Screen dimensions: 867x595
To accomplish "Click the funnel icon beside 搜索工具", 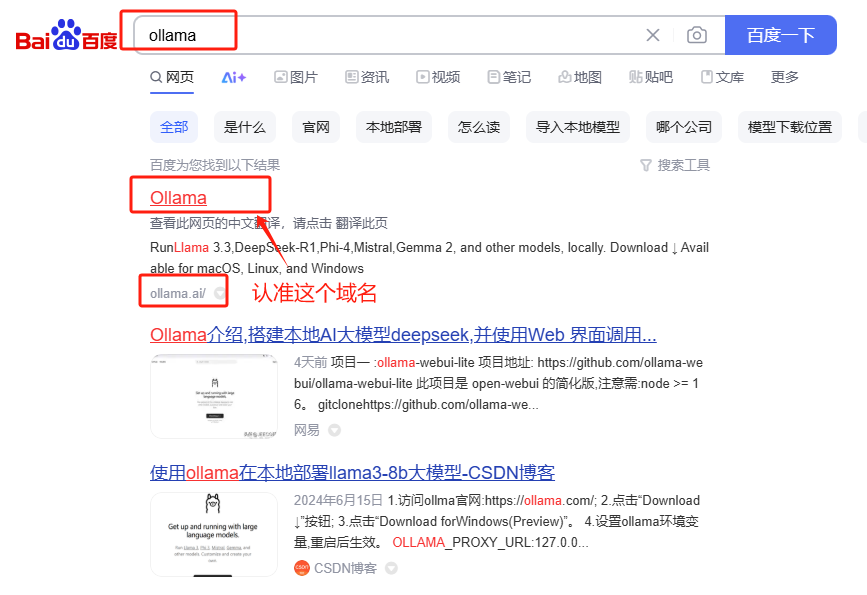I will click(648, 165).
